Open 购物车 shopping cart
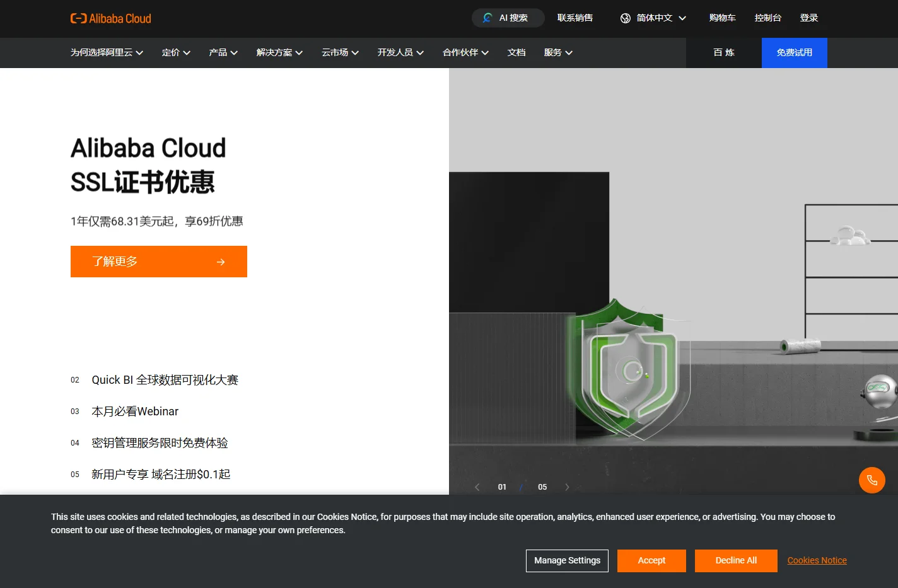 (x=723, y=18)
